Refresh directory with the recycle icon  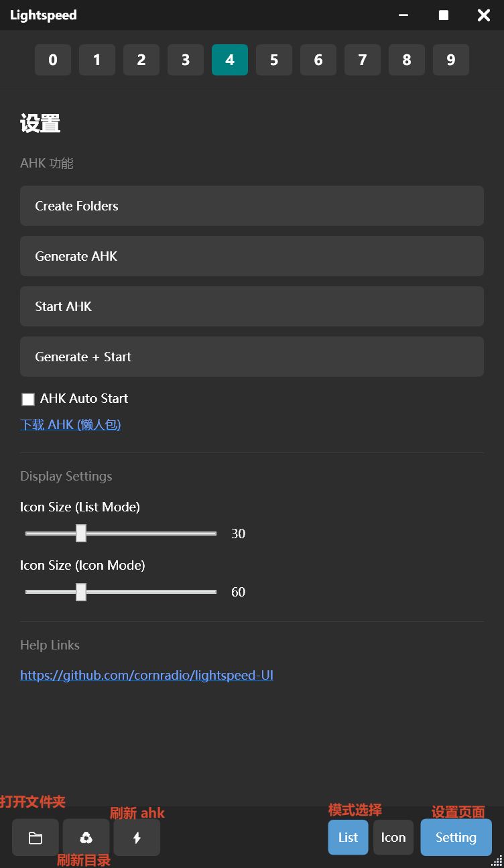coord(86,837)
